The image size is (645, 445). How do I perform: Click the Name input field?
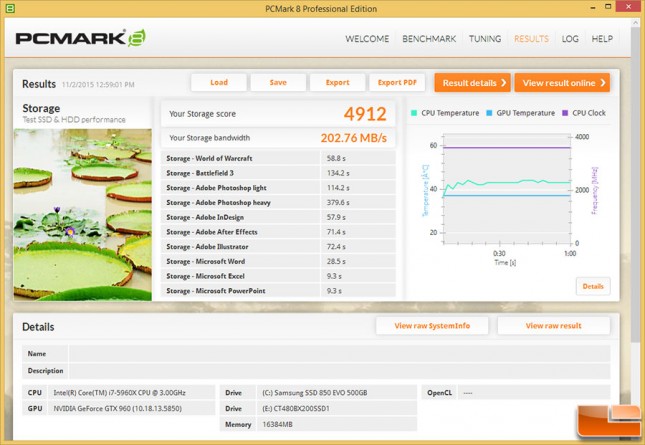[x=339, y=354]
